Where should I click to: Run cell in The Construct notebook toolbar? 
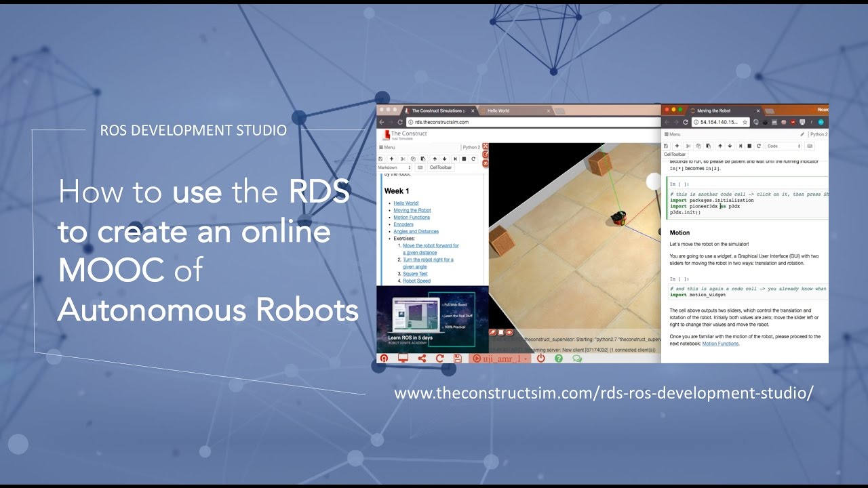click(x=455, y=159)
